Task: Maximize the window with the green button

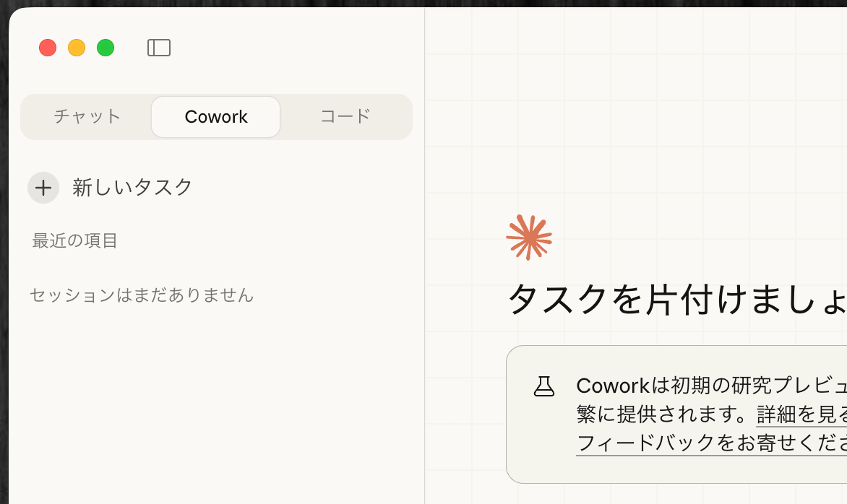Action: pyautogui.click(x=106, y=48)
